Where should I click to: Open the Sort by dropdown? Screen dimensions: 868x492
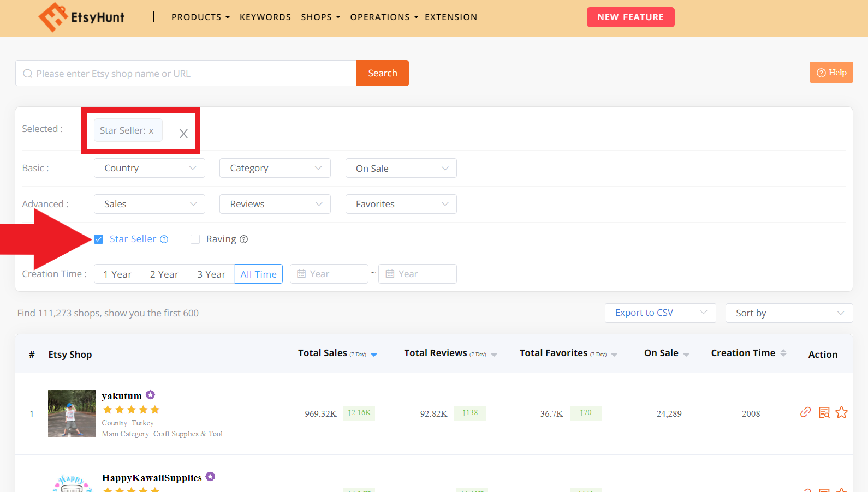[789, 313]
